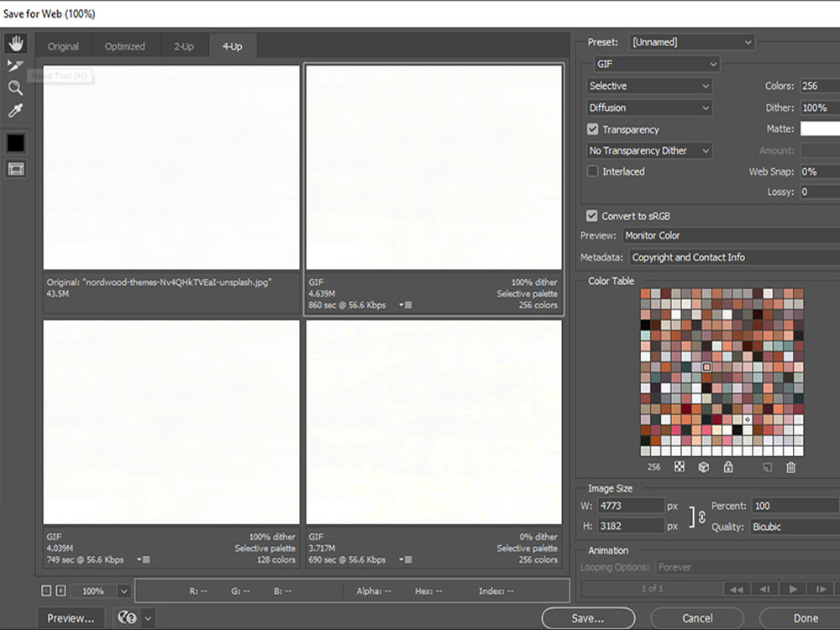
Task: Click the Save... button
Action: (588, 618)
